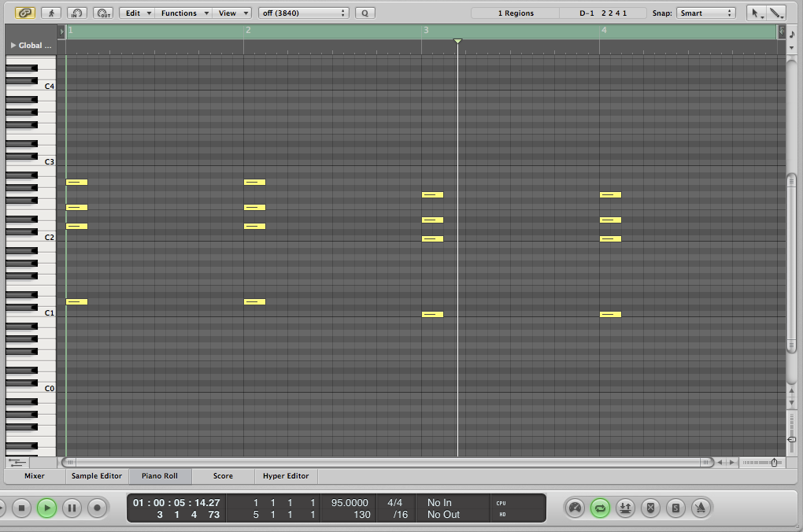Click the SMPTE time display 01:00:05:14.27
The width and height of the screenshot is (803, 532).
pos(176,503)
